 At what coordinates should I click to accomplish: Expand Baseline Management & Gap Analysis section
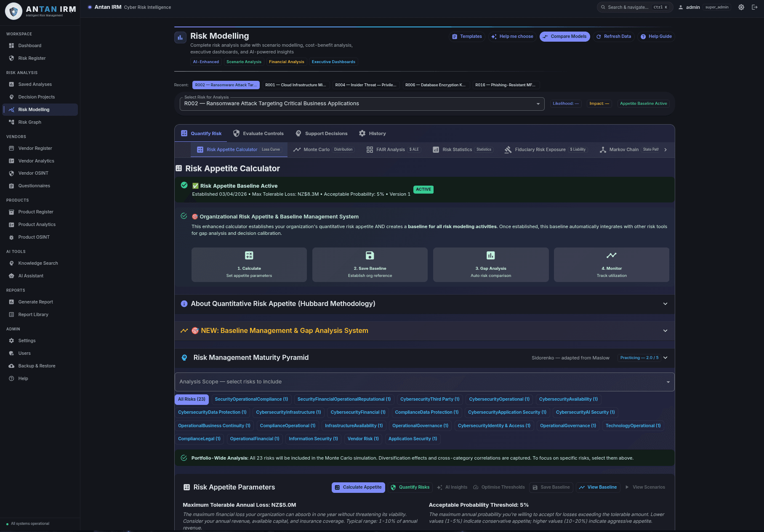(x=424, y=331)
